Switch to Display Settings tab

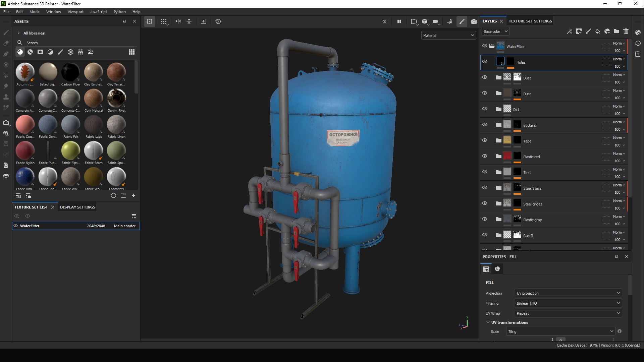click(77, 207)
